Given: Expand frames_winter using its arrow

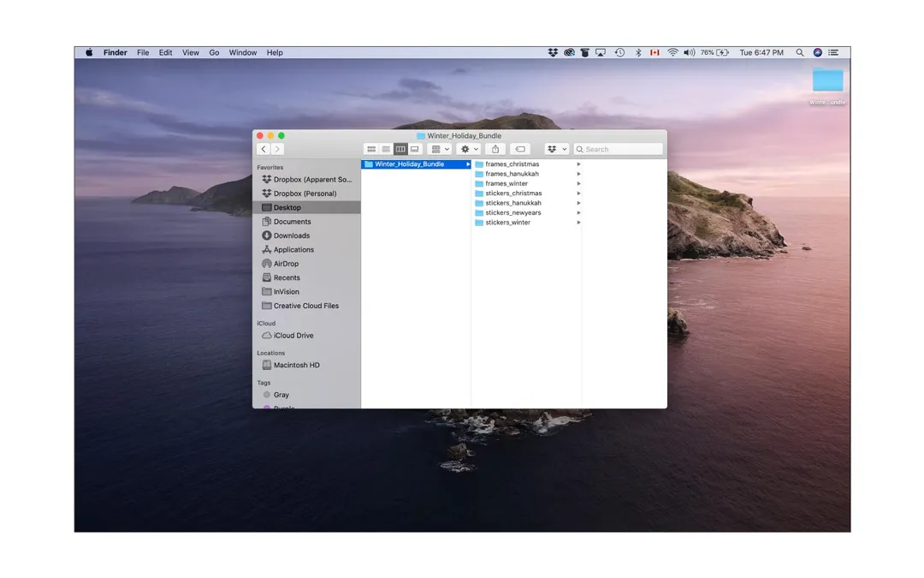Looking at the screenshot, I should coord(578,183).
